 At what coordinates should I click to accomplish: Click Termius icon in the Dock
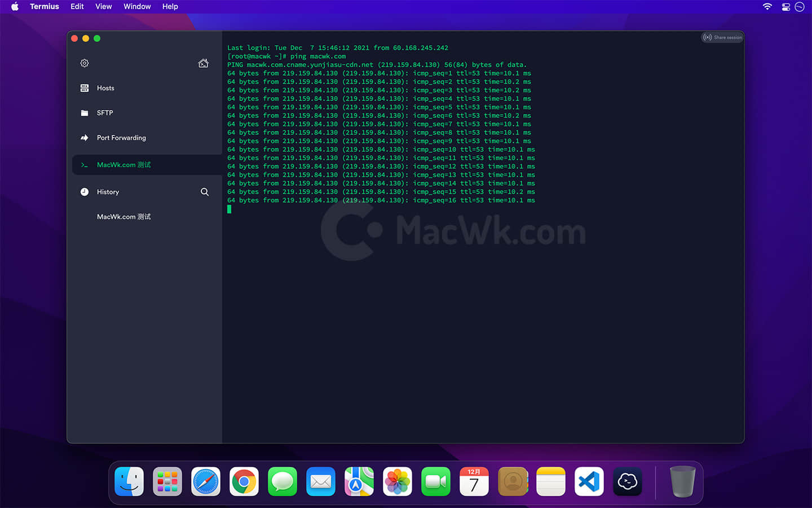(628, 481)
